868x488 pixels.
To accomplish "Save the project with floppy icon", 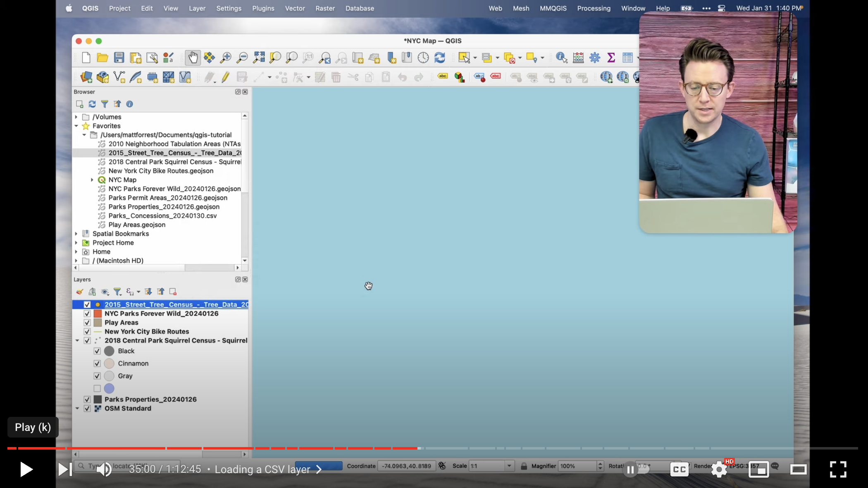I will [119, 57].
